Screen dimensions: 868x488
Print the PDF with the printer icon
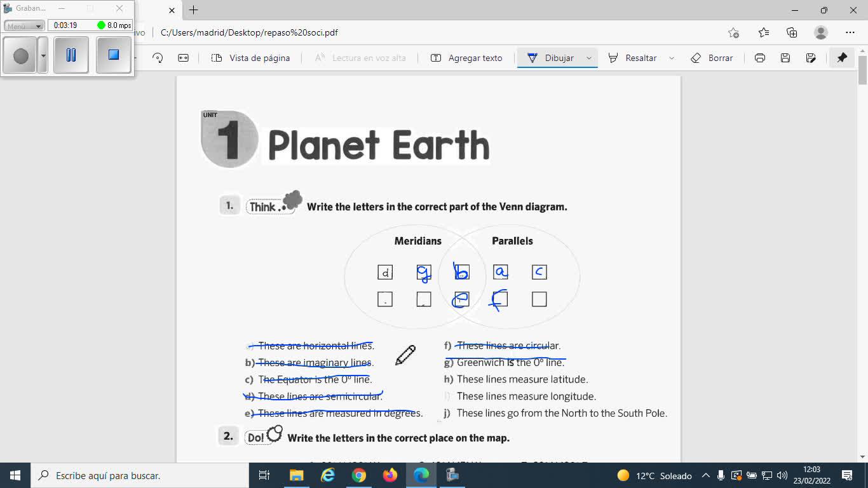click(759, 58)
